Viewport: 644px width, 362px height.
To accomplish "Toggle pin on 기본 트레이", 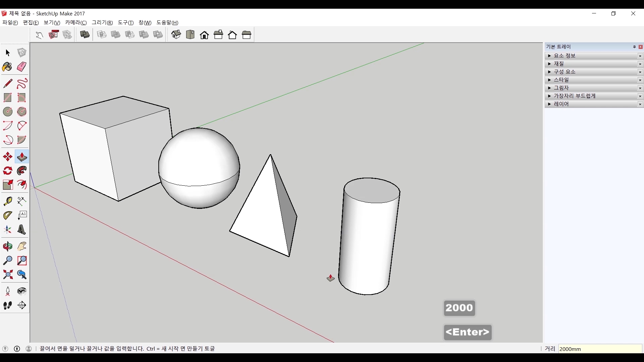I will click(x=634, y=47).
